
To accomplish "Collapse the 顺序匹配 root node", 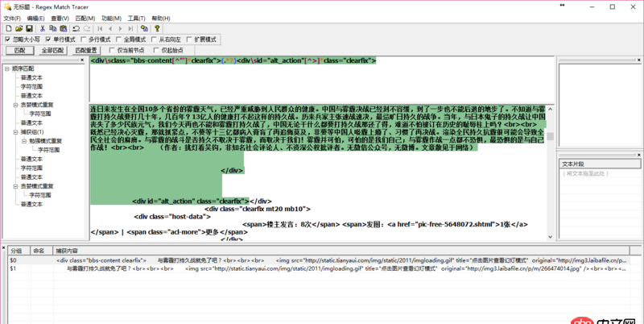I will click(7, 69).
